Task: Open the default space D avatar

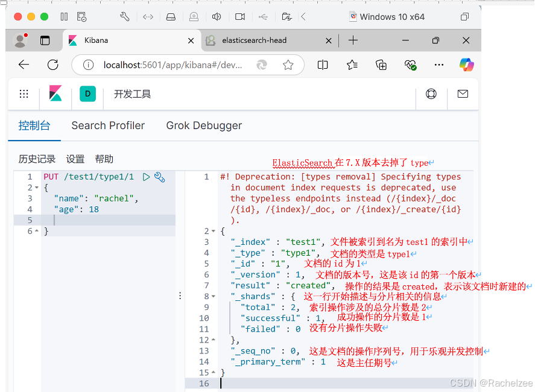Action: 87,94
